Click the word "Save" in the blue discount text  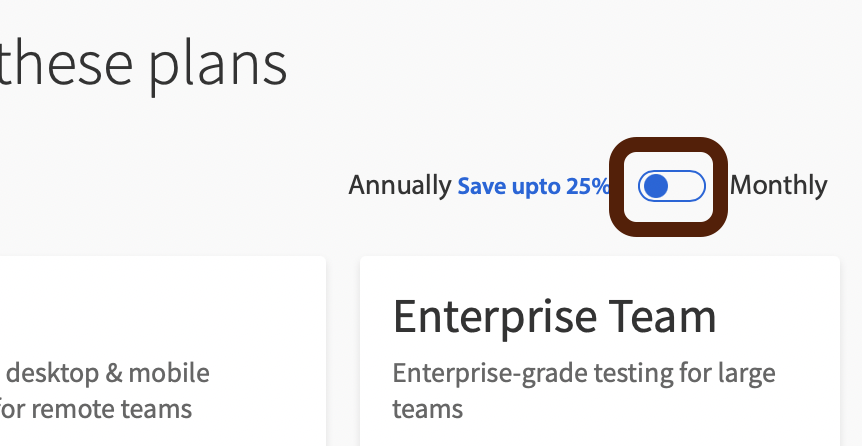click(478, 186)
